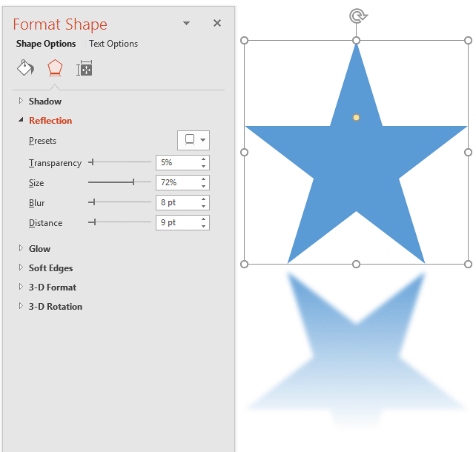476x452 pixels.
Task: Expand the Shadow section
Action: click(44, 102)
